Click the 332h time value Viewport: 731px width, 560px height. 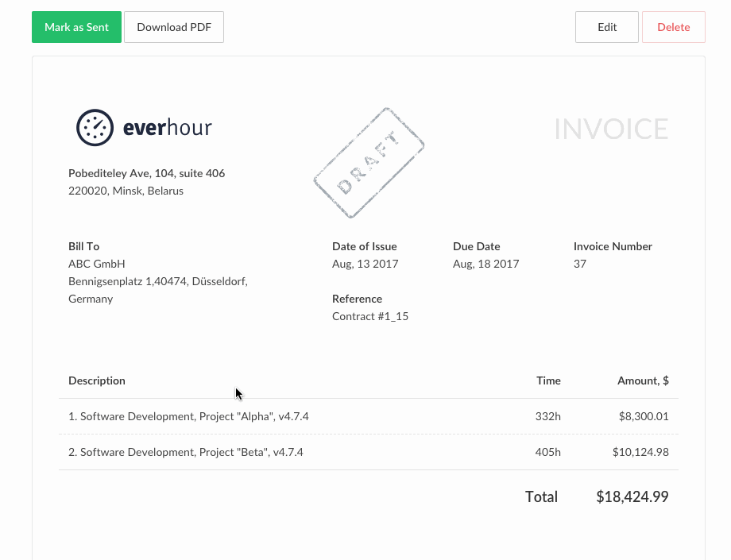(x=547, y=416)
